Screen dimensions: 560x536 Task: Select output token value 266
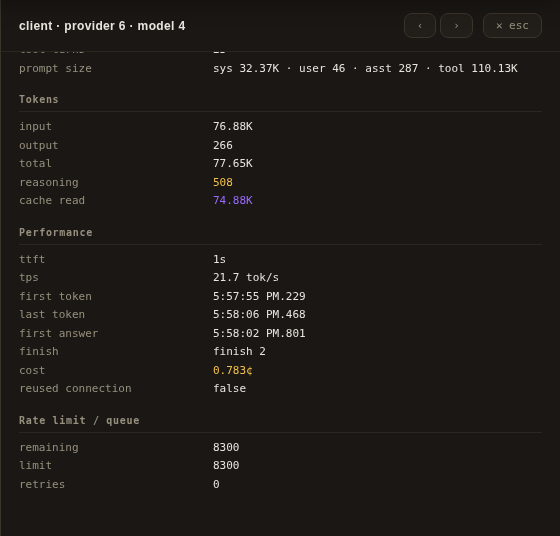coord(222,145)
